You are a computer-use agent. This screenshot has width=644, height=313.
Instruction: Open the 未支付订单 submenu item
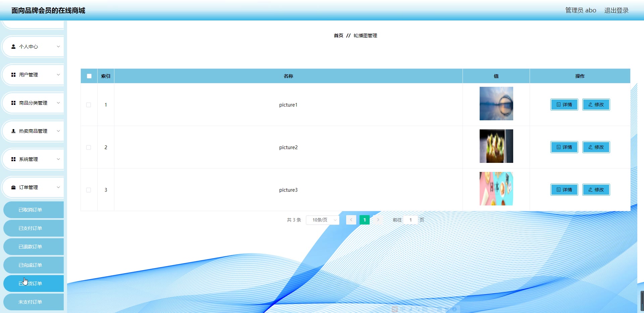[x=34, y=302]
